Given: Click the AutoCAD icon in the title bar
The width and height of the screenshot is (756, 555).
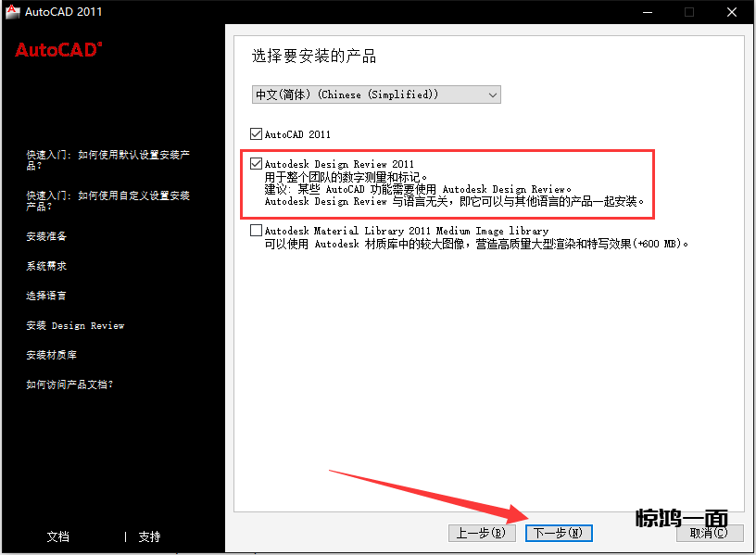Looking at the screenshot, I should [12, 12].
